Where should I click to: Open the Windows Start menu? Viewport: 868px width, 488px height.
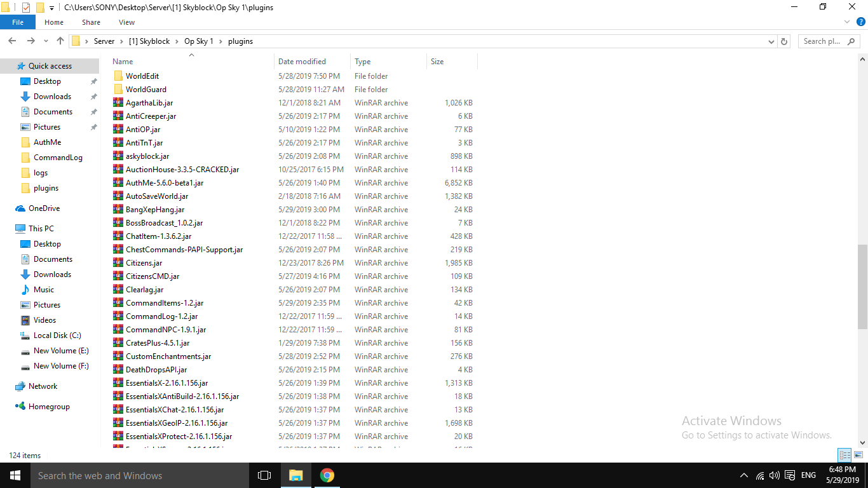point(15,475)
